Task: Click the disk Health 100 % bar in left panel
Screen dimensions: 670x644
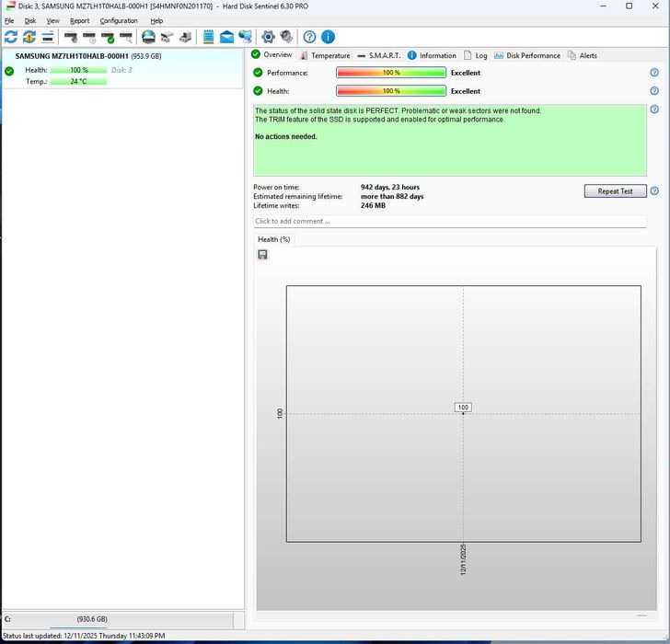Action: click(78, 70)
